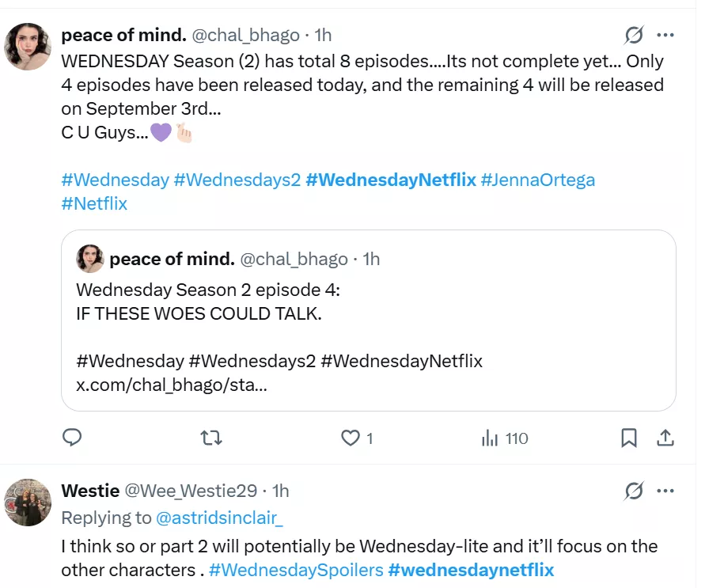Reply to the peace of mind tweet
Screen dimensions: 705x588
(72, 438)
